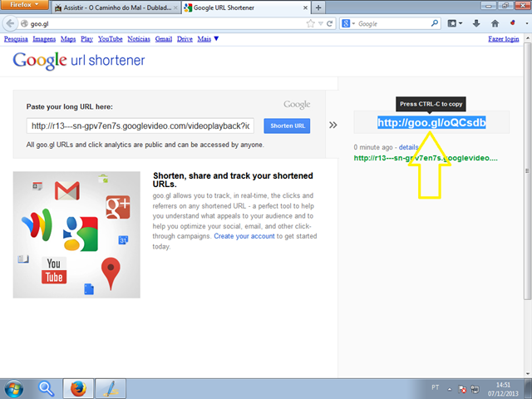Screen dimensions: 532x399
Task: Expand the Mais dropdown menu
Action: [208, 39]
